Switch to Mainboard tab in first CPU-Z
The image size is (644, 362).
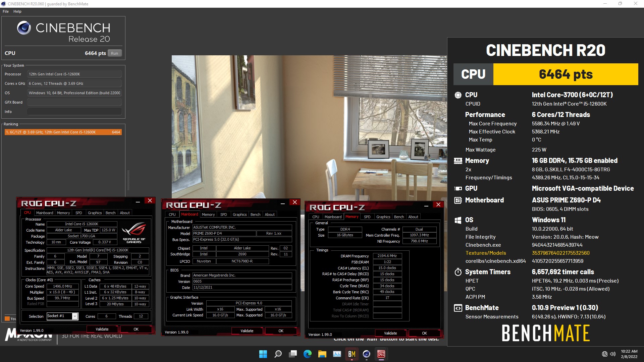coord(45,213)
